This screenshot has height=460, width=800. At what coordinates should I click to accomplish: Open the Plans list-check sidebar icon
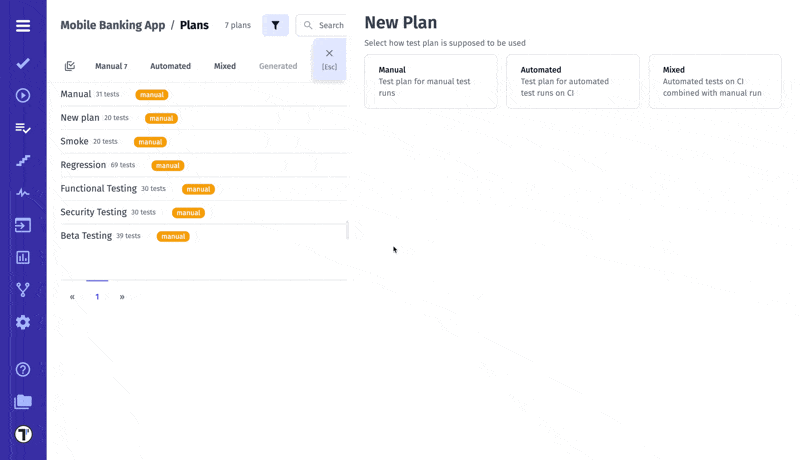click(x=23, y=128)
